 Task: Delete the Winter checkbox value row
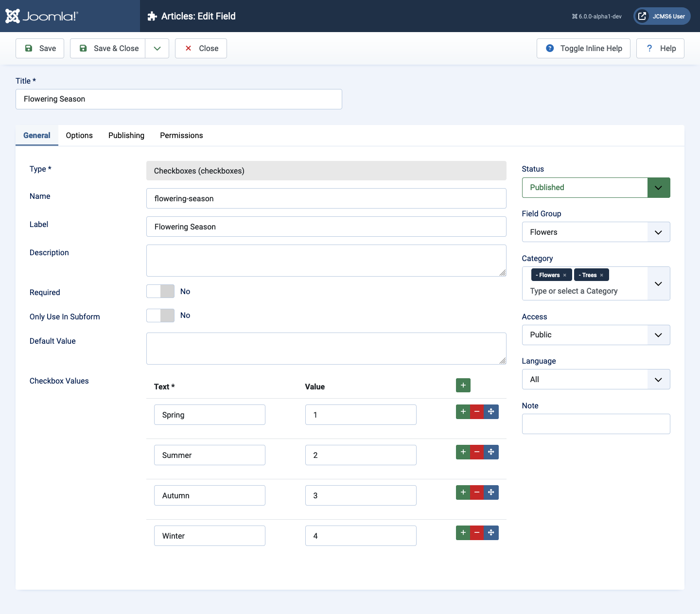(477, 533)
